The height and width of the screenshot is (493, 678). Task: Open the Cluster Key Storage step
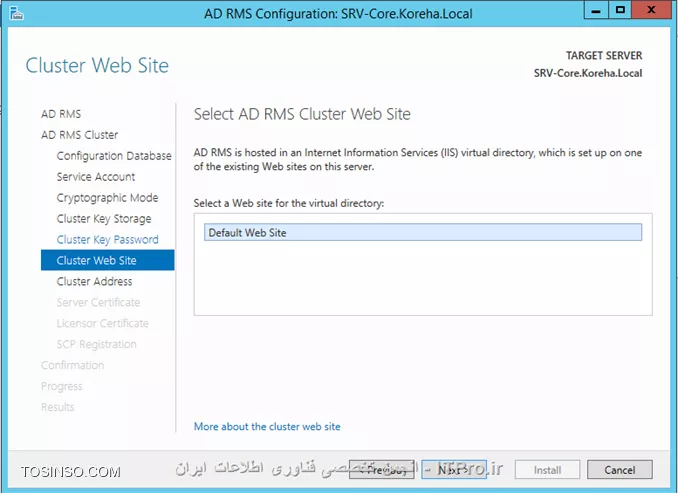(104, 218)
